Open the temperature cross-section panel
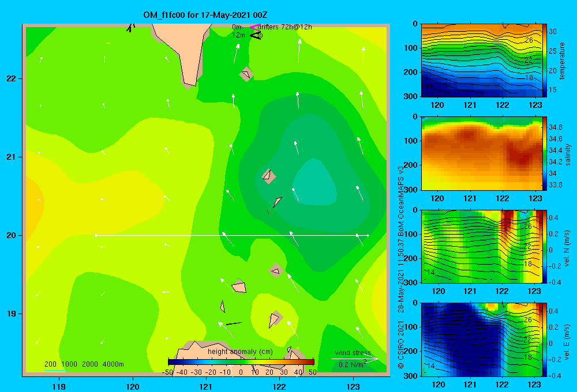This screenshot has height=392, width=577. (x=482, y=61)
